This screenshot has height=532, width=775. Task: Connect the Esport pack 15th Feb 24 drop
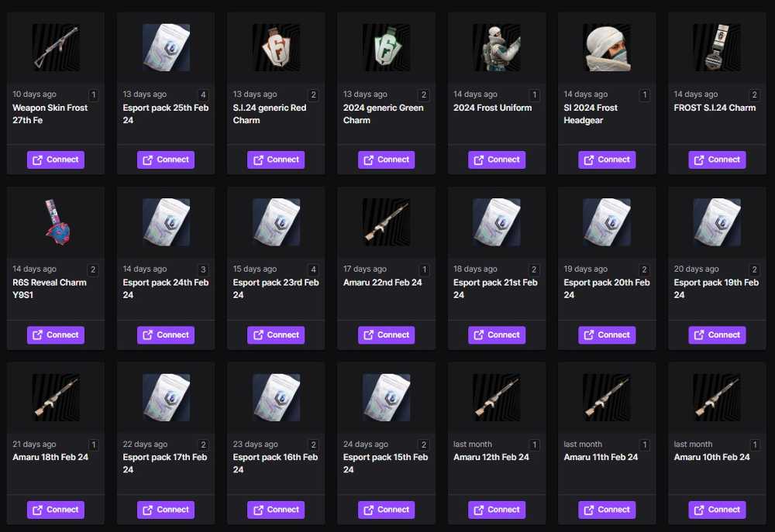pyautogui.click(x=387, y=510)
